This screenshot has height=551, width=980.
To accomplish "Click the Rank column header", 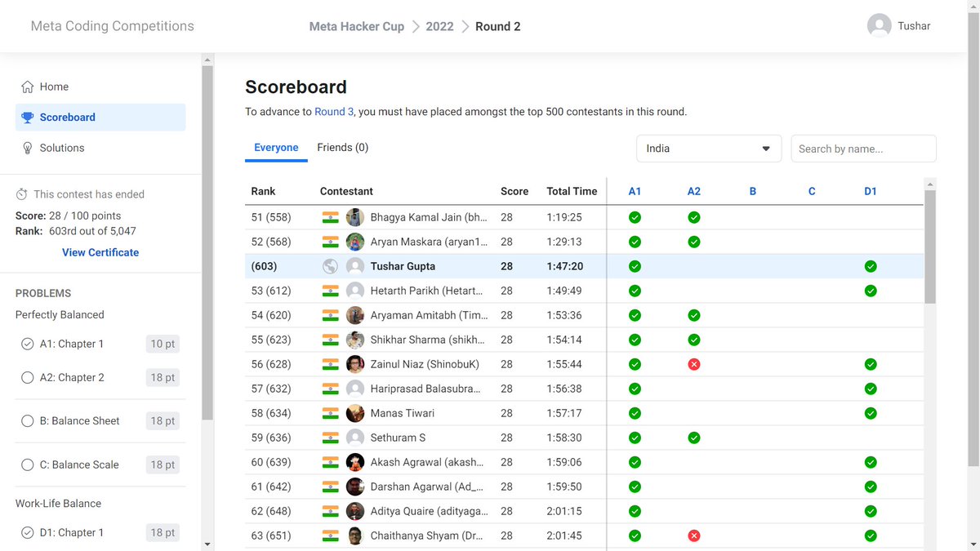I will pos(263,191).
